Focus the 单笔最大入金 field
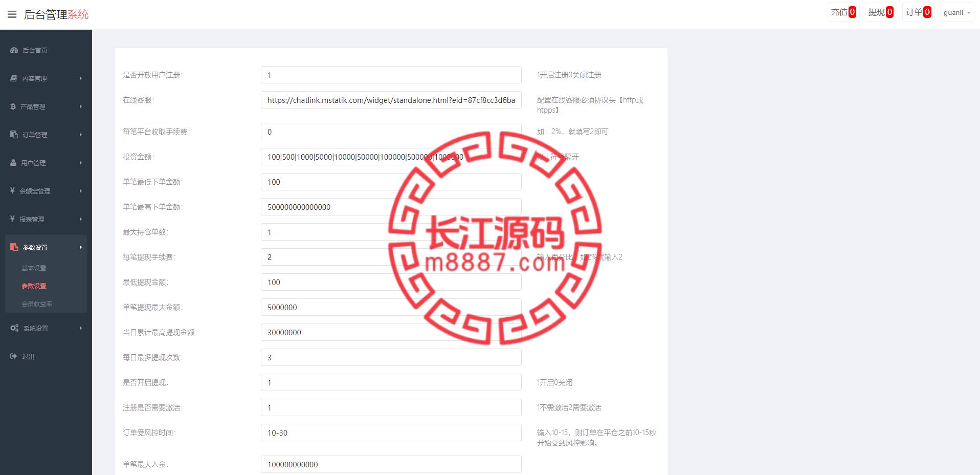 point(391,464)
